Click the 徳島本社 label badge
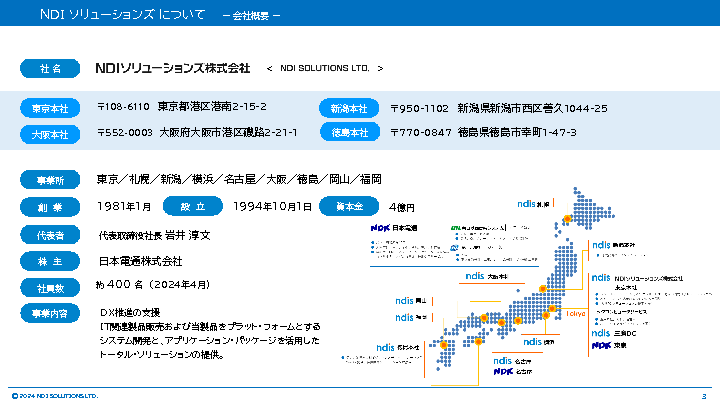Viewport: 720px width, 405px height. (349, 132)
